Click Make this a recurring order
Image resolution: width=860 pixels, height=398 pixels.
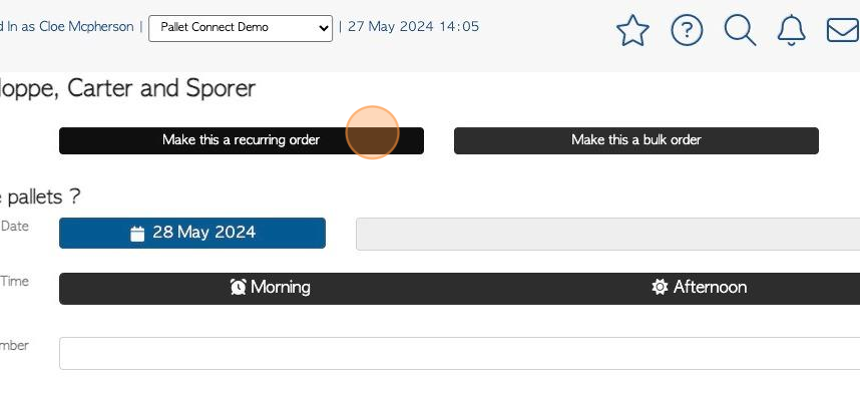[x=241, y=140]
